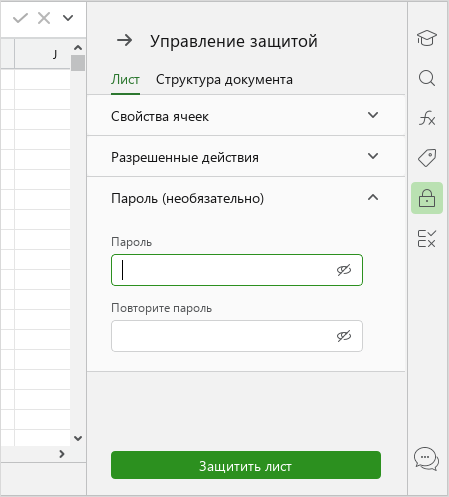Toggle the lock protection sidebar icon
449x497 pixels.
click(427, 198)
